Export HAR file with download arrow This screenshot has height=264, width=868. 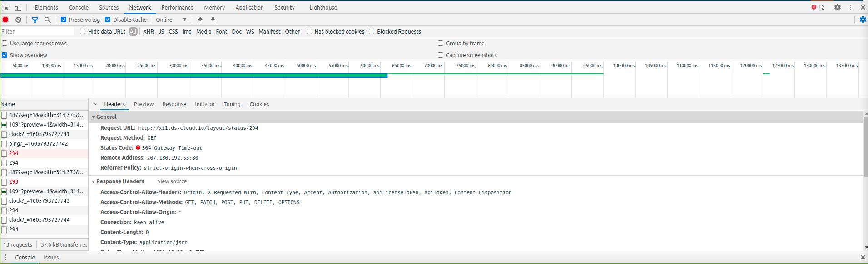[x=213, y=20]
